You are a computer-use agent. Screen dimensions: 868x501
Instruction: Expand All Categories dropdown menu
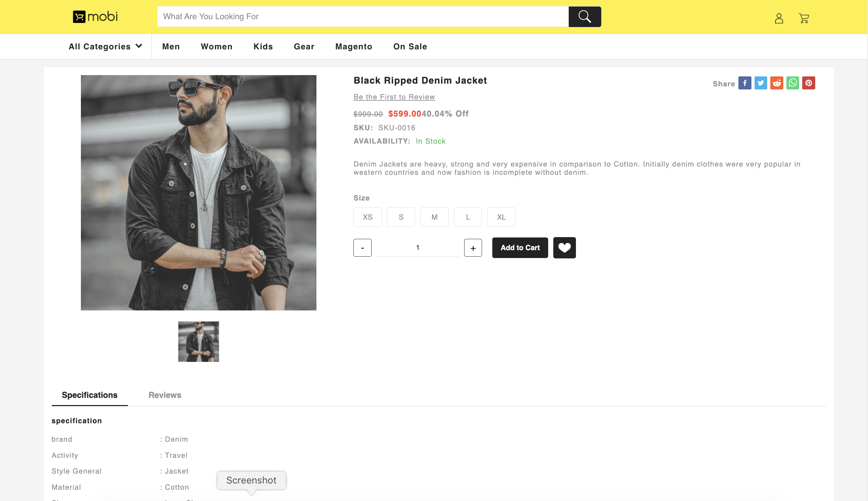[105, 46]
